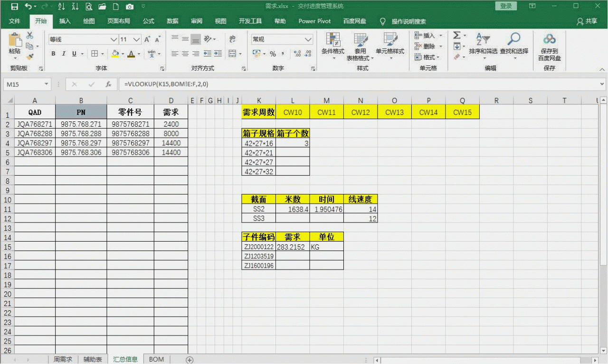
Task: Toggle Underline formatting
Action: 75,54
